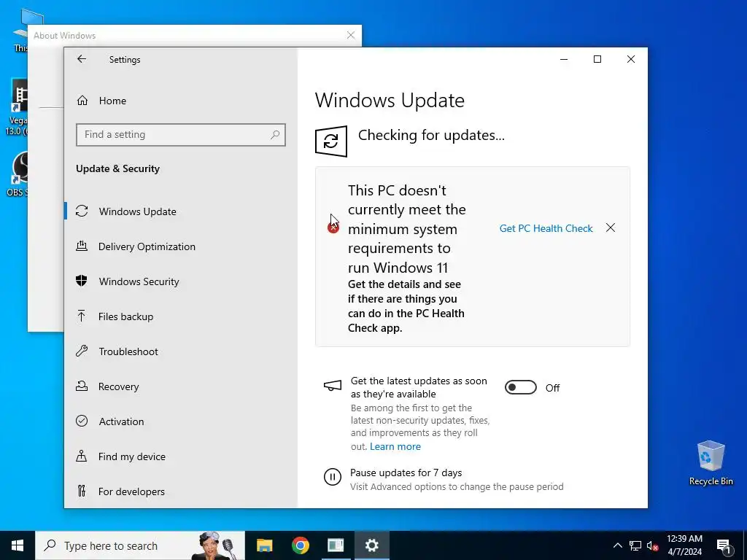Close the Settings window
The width and height of the screenshot is (747, 560).
631,59
